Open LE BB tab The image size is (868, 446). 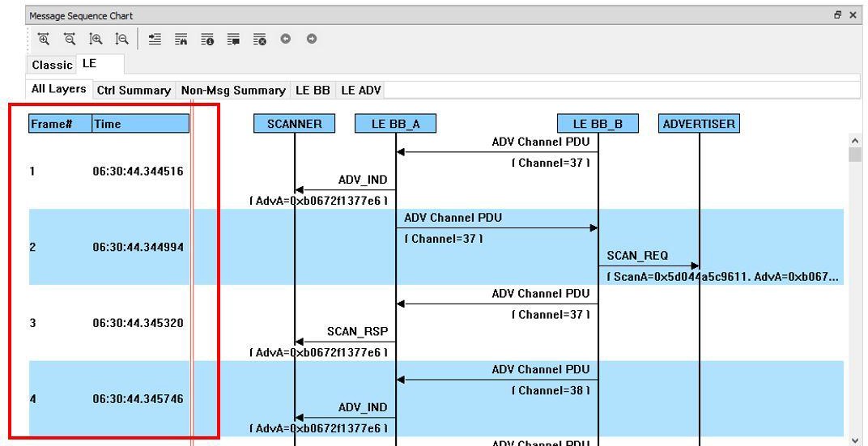[313, 90]
